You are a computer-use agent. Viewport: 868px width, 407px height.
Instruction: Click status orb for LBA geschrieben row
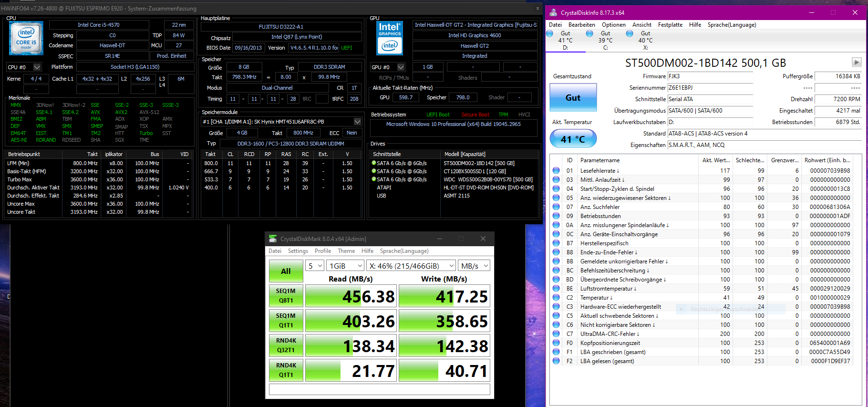(x=556, y=352)
